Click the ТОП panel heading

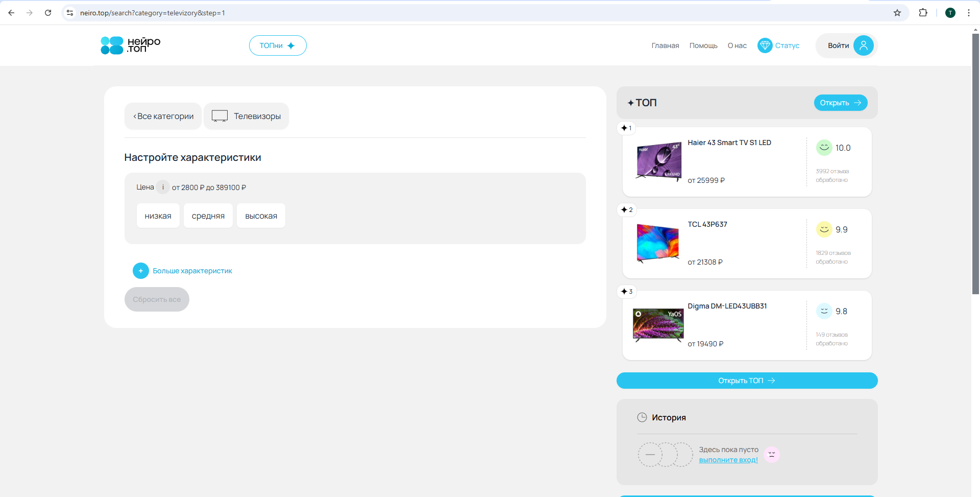(x=642, y=103)
